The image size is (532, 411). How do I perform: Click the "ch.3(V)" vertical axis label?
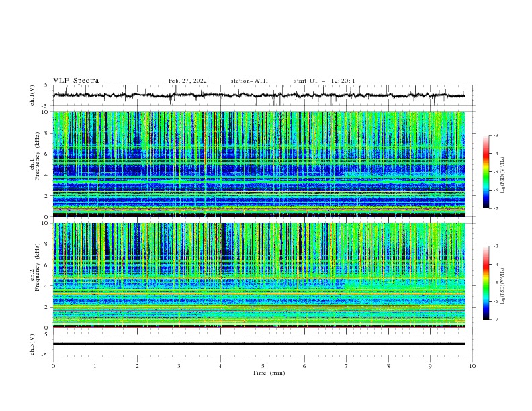point(32,345)
